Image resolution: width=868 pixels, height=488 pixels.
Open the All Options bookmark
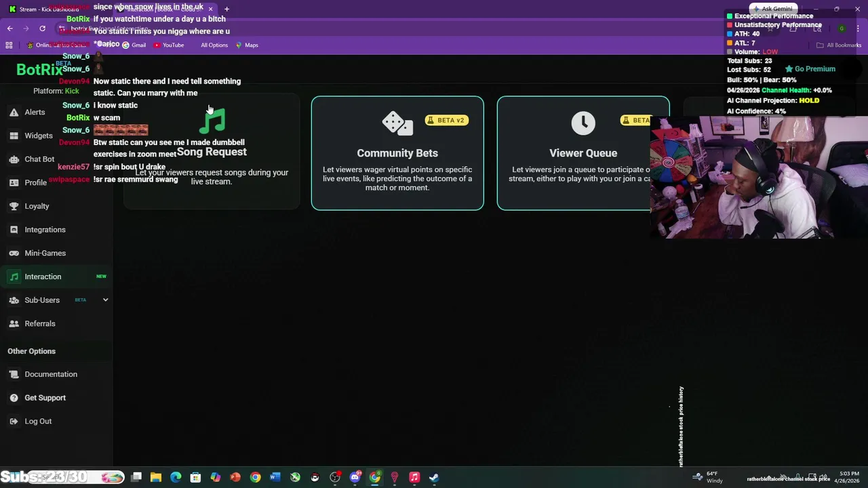click(x=214, y=45)
